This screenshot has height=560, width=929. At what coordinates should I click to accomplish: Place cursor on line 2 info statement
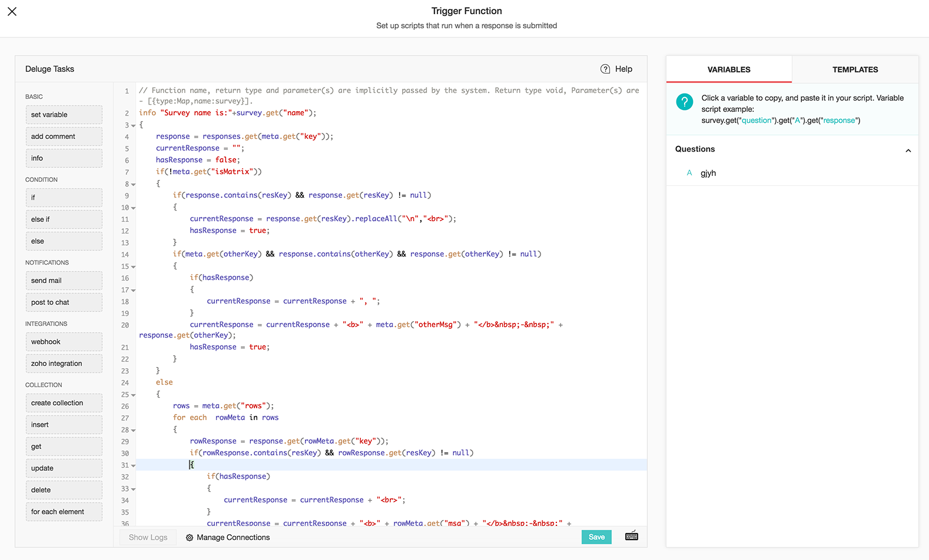(227, 113)
